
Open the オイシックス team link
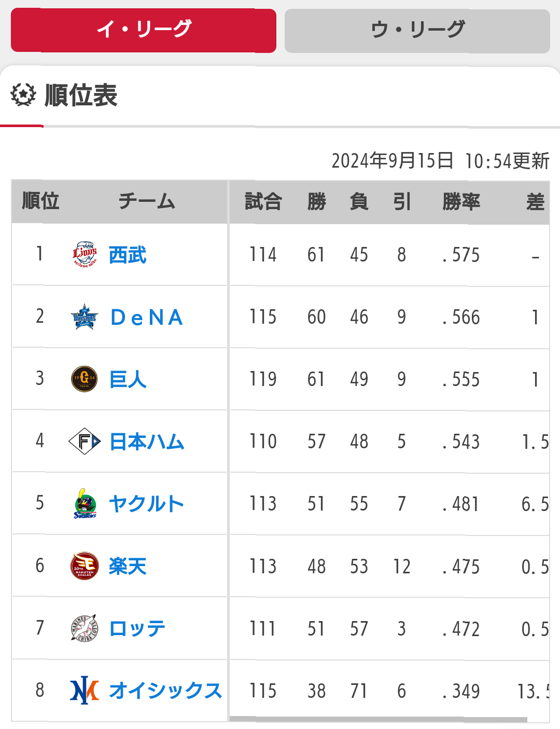point(165,691)
